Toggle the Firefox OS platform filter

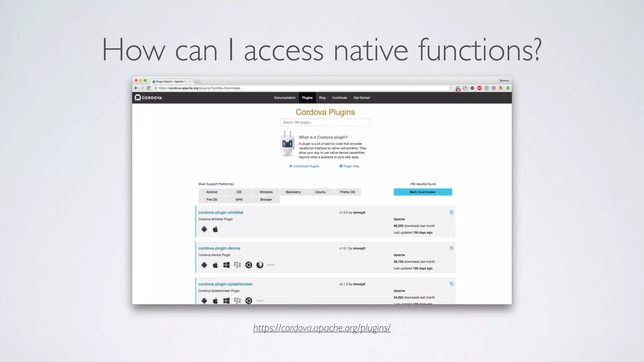(x=347, y=192)
